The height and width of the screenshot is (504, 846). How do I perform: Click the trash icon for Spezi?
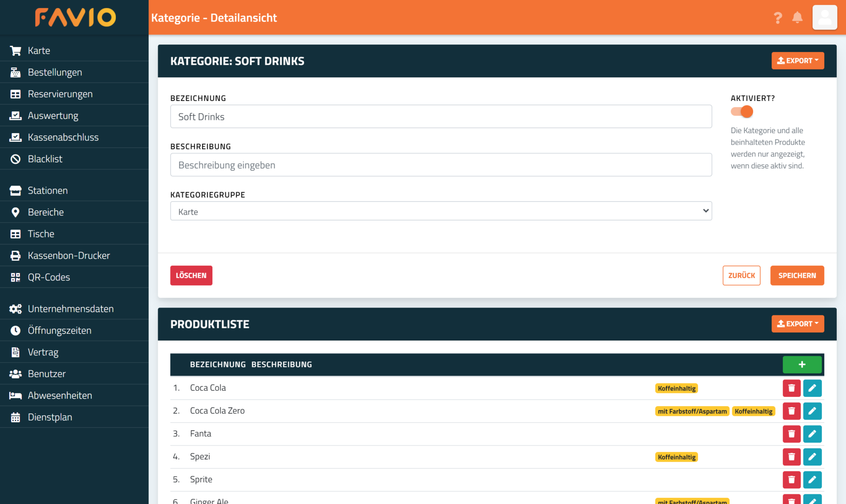tap(791, 457)
